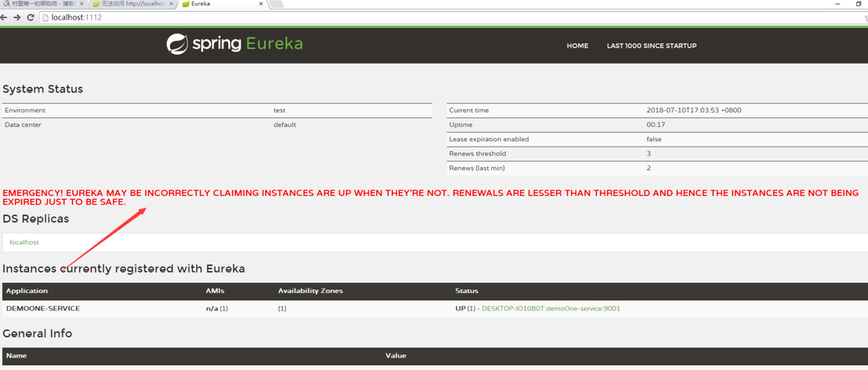Click the page icon beside localhost:1112

click(x=45, y=17)
